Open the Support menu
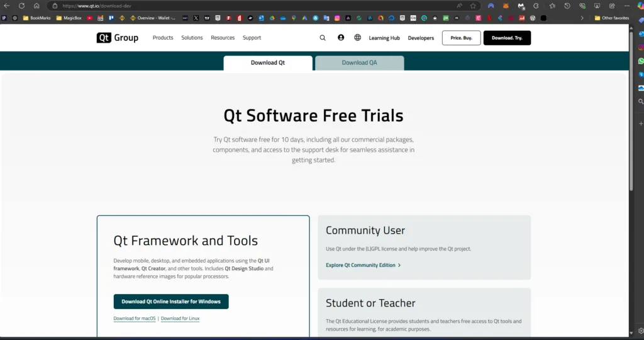Viewport: 644px width, 340px height. point(252,37)
